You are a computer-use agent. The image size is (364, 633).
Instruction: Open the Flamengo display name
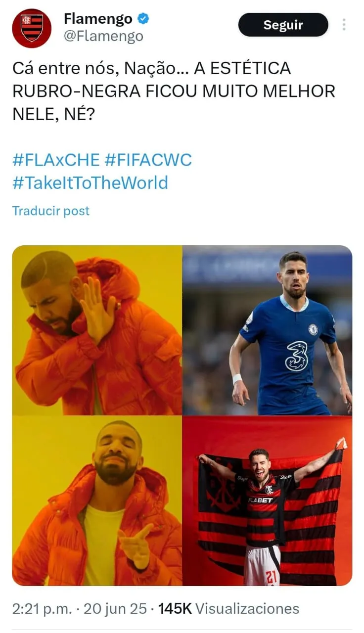(x=98, y=19)
